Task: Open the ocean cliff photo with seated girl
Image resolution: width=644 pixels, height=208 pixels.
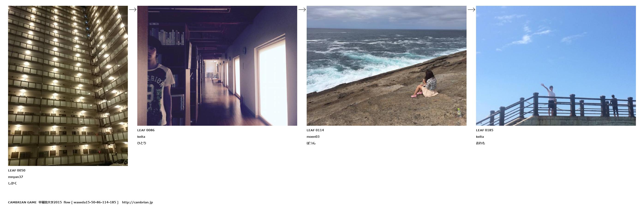Action: coord(386,66)
